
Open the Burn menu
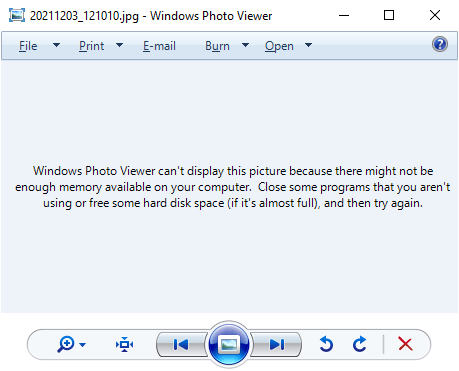pyautogui.click(x=217, y=46)
